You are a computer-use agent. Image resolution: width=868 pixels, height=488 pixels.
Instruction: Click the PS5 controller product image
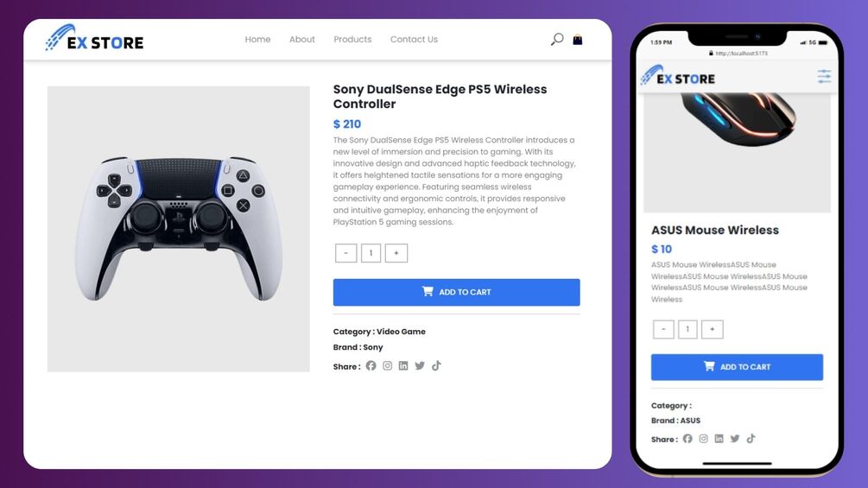tap(178, 229)
